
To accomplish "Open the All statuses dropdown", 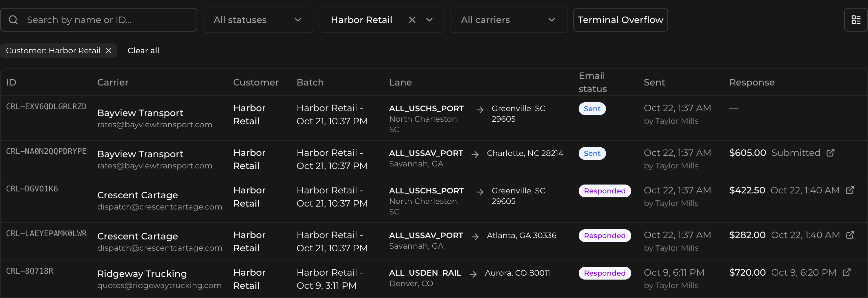I will coord(258,20).
